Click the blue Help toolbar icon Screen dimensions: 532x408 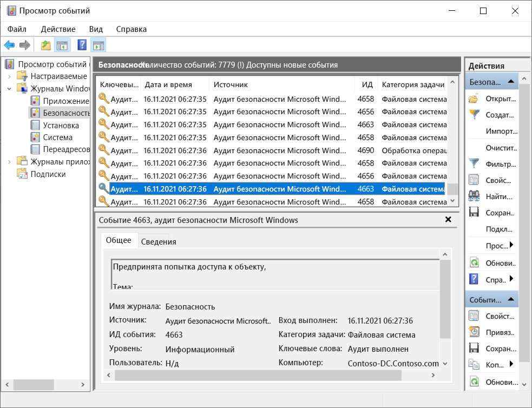coord(82,45)
